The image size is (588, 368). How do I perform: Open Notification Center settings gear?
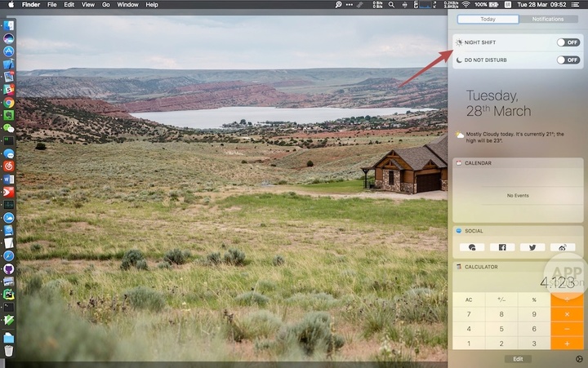(x=579, y=359)
